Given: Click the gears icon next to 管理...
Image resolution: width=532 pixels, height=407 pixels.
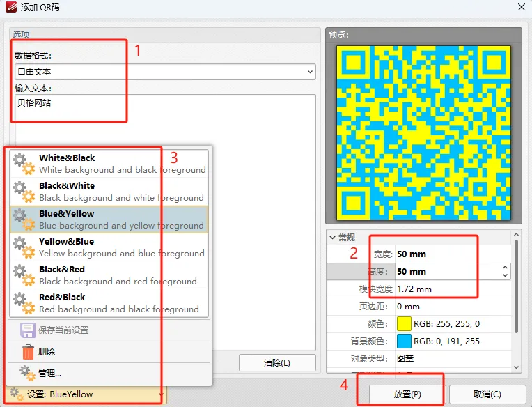Looking at the screenshot, I should coord(27,373).
